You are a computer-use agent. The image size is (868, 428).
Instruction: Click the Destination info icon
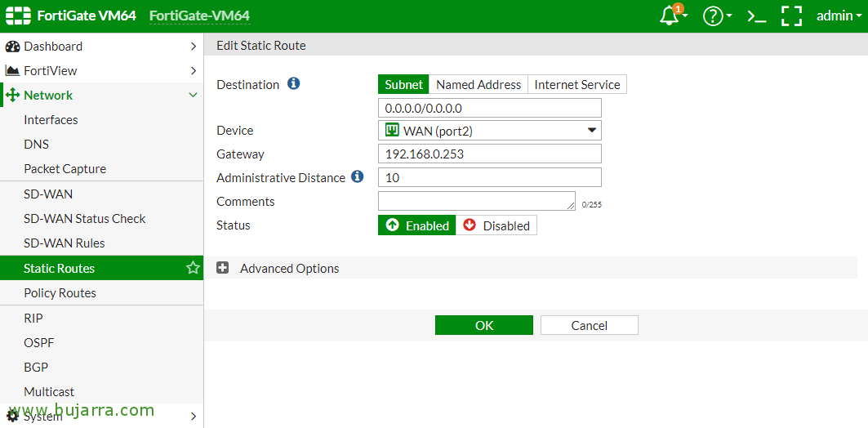(x=294, y=84)
